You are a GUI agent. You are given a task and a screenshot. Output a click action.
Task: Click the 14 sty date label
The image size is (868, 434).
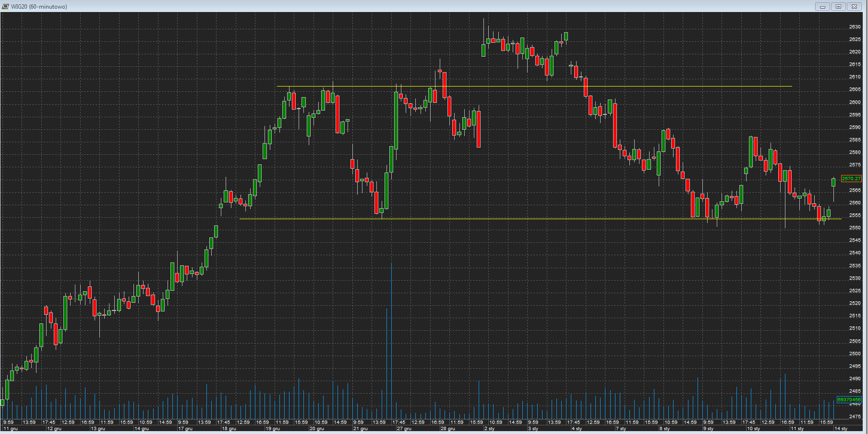click(x=841, y=429)
